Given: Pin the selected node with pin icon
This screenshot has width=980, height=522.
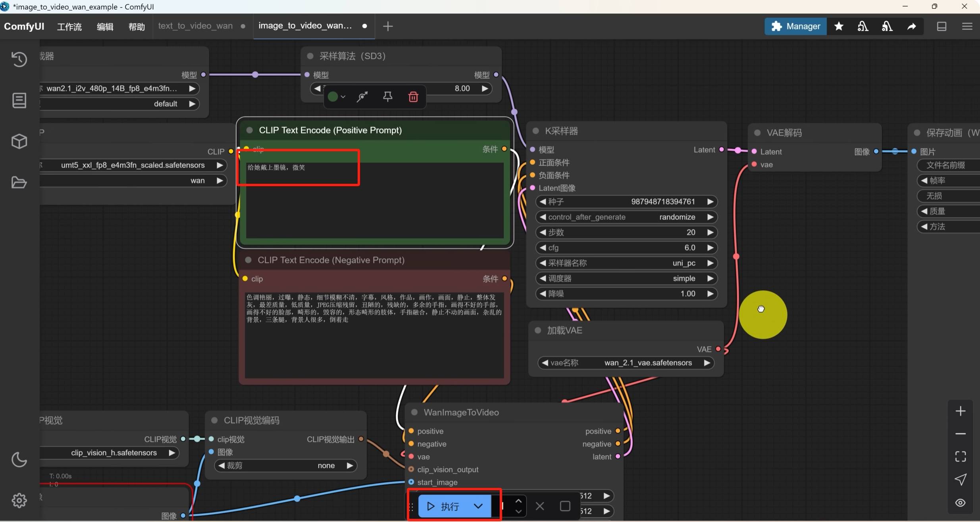Looking at the screenshot, I should point(388,96).
